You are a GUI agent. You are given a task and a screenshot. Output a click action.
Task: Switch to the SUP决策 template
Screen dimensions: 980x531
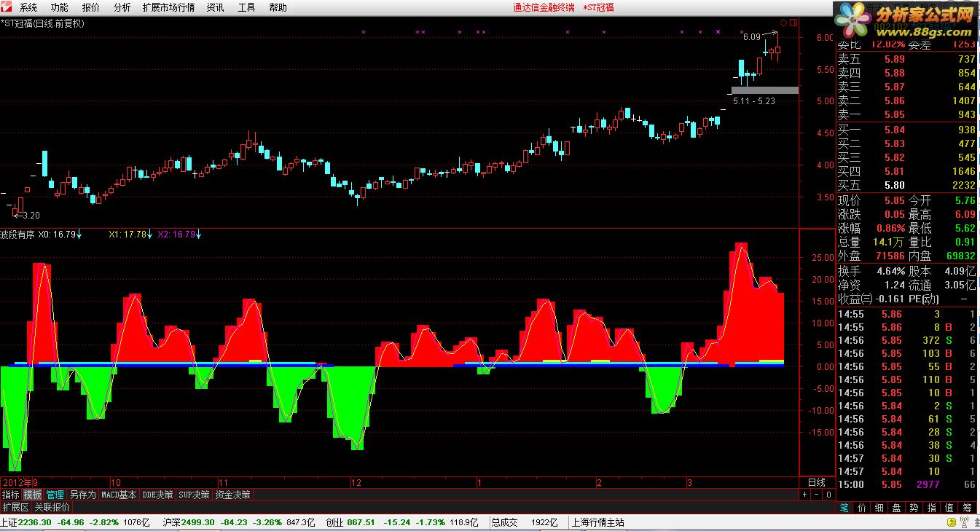click(x=194, y=495)
